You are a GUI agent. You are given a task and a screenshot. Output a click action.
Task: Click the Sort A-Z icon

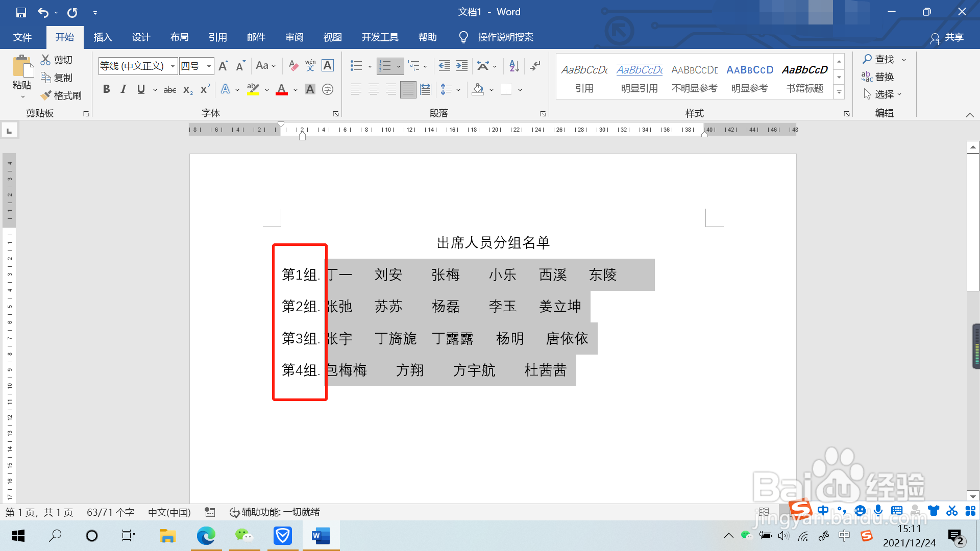point(514,66)
